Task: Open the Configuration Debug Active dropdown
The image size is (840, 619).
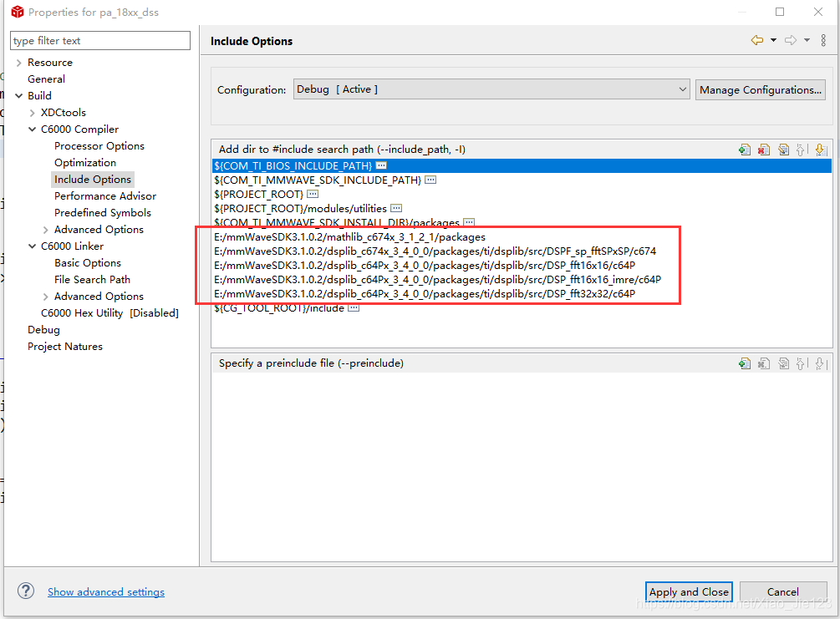Action: tap(491, 89)
